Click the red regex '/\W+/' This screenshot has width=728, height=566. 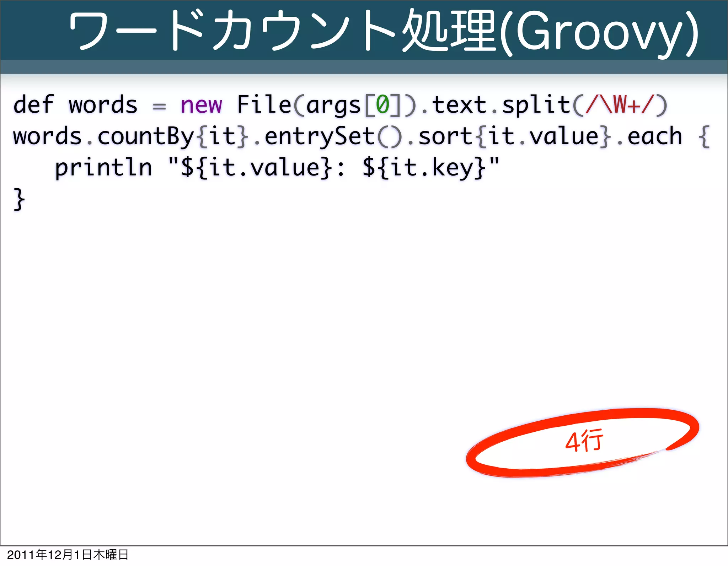[620, 105]
